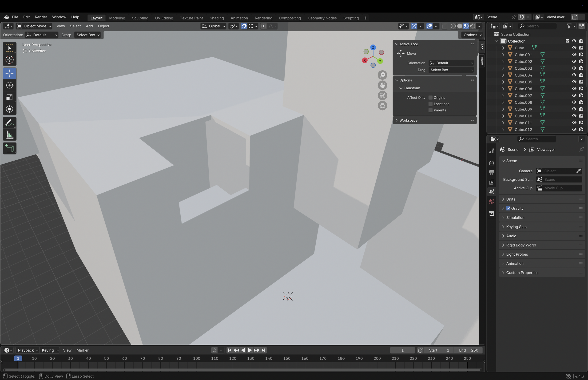The width and height of the screenshot is (588, 380).
Task: Open the Object Mode dropdown
Action: [34, 26]
